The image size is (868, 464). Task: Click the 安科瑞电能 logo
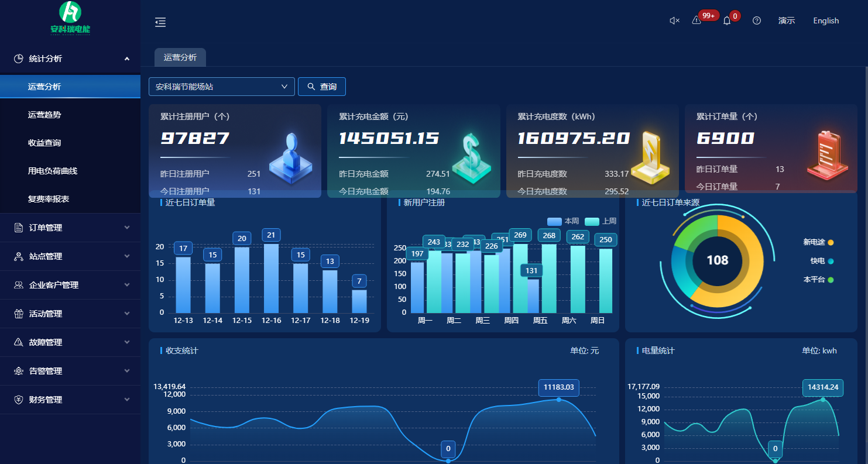click(x=70, y=18)
